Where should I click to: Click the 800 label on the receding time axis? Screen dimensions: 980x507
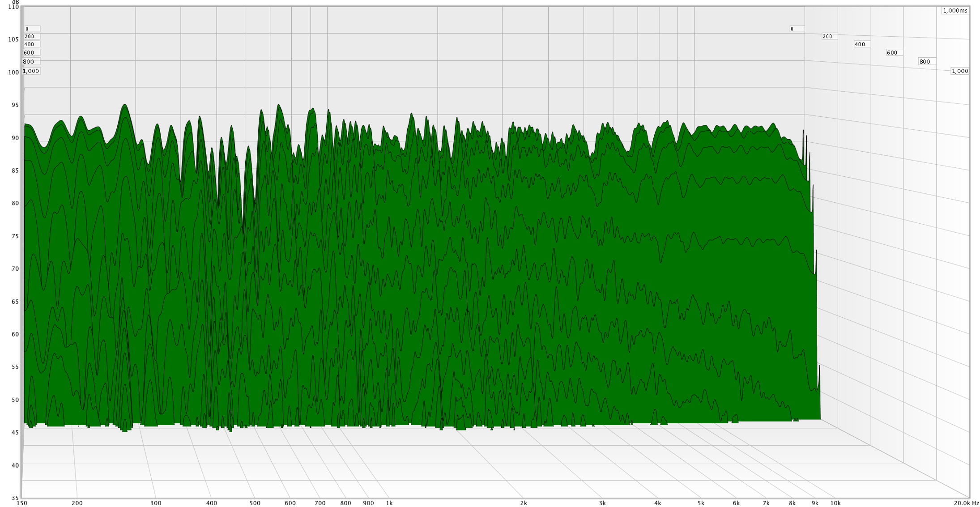coord(926,61)
